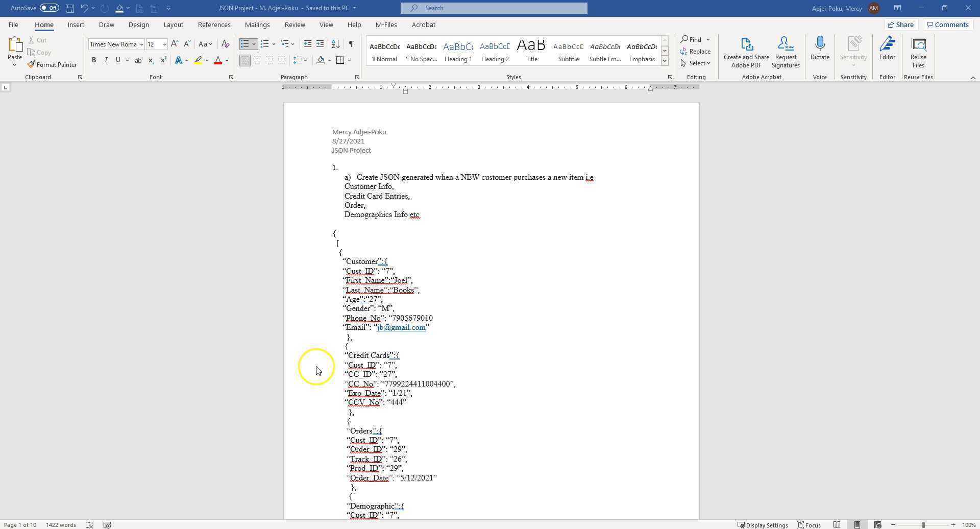Toggle Show/Hide paragraph marks
Viewport: 980px width, 529px height.
[x=352, y=44]
